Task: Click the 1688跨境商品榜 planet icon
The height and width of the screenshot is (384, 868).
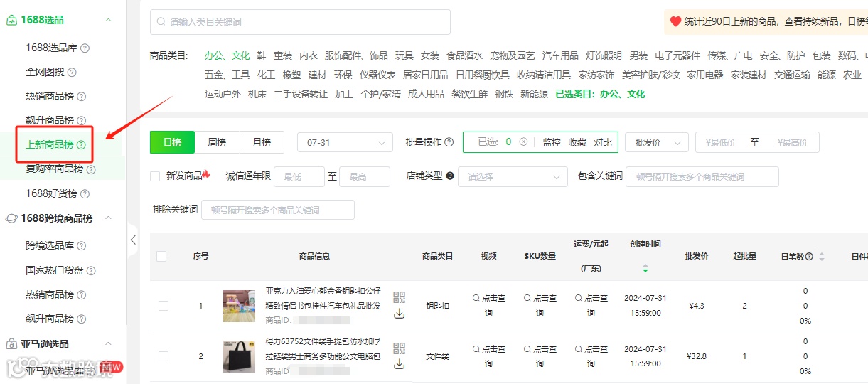Action: [x=11, y=219]
